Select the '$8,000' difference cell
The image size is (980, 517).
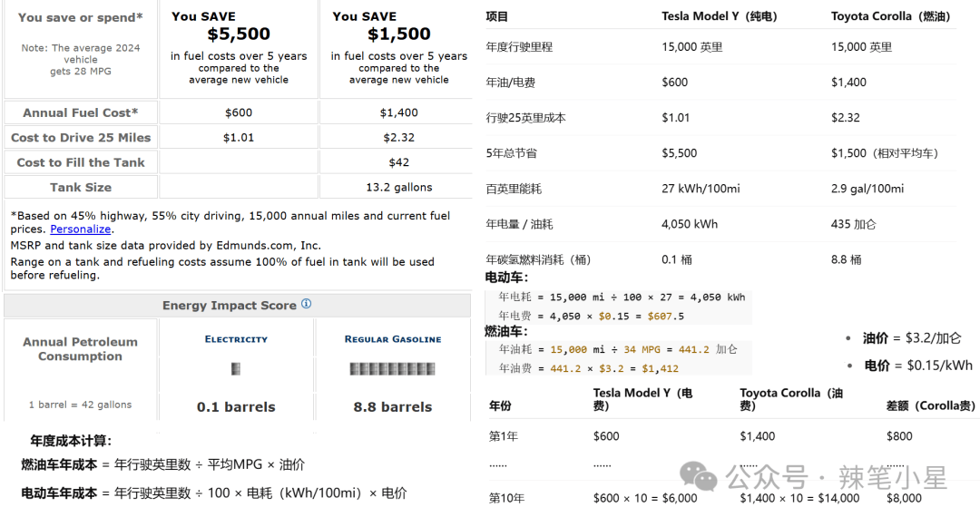tap(904, 498)
